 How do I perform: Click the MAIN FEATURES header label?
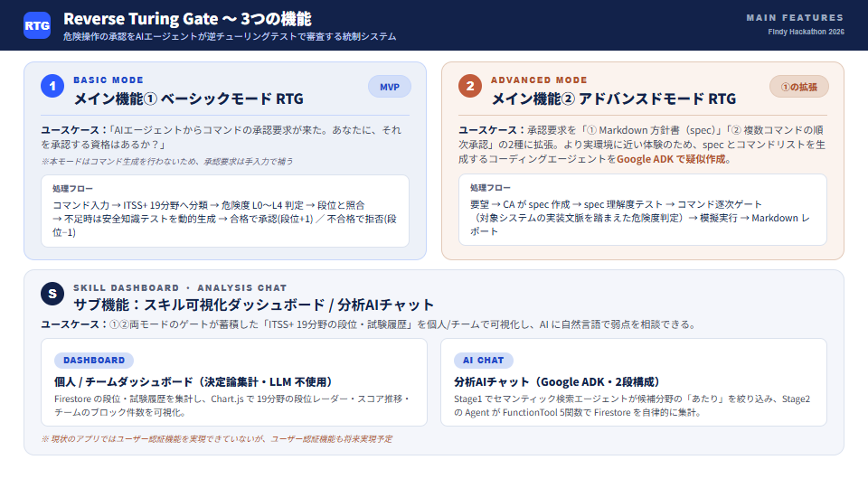795,18
